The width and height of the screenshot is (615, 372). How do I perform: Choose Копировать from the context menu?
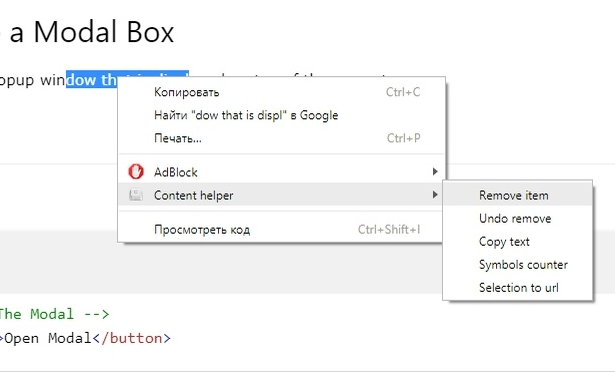tap(281, 92)
